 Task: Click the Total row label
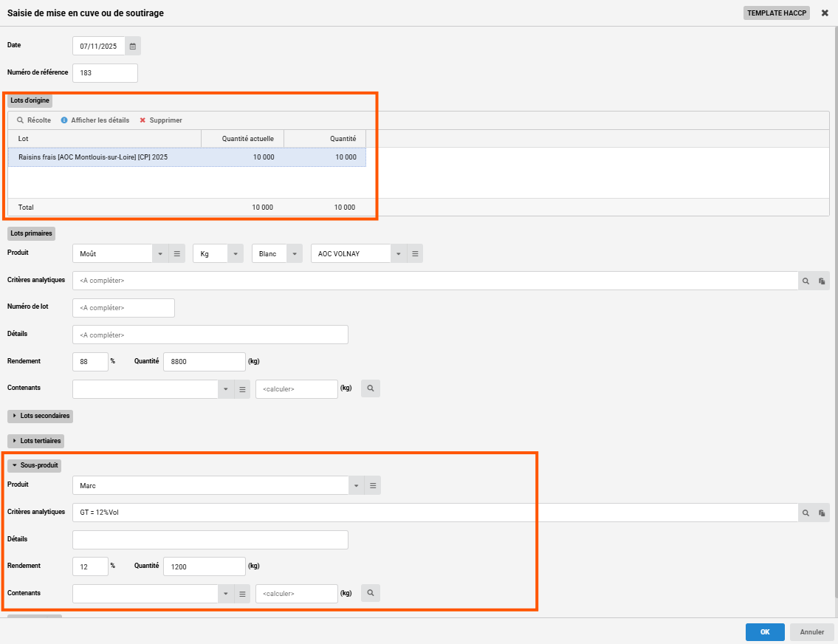[x=26, y=208]
